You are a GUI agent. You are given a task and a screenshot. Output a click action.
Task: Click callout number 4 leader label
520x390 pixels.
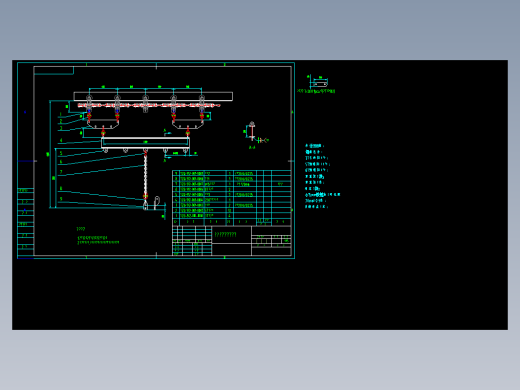(61, 140)
